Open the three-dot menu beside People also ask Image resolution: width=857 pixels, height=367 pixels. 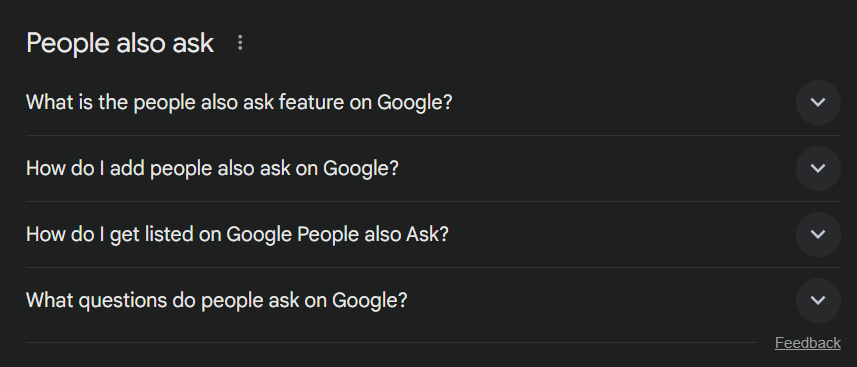click(x=240, y=43)
